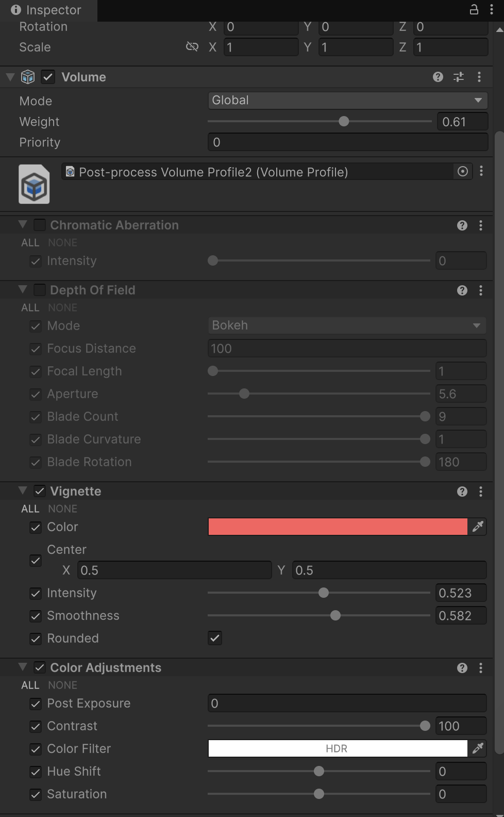Collapse the Depth Of Field section
This screenshot has width=504, height=817.
23,289
